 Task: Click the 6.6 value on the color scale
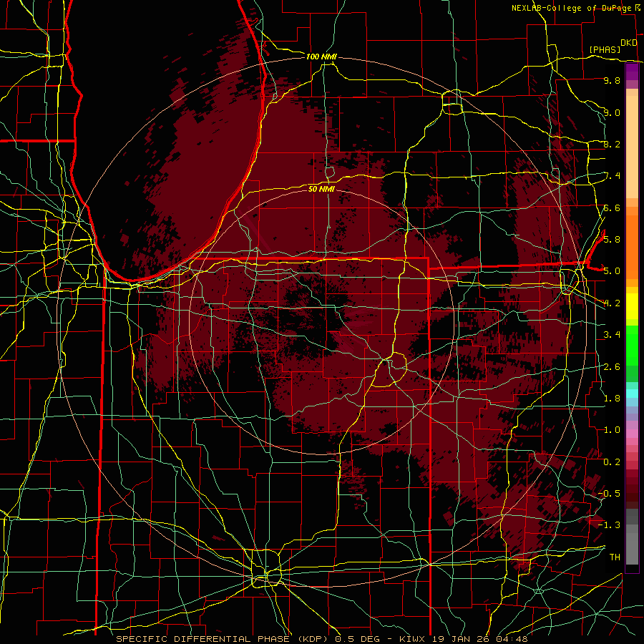[612, 208]
